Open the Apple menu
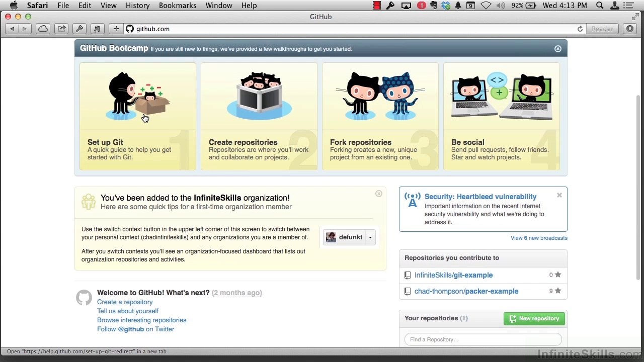644x362 pixels. click(14, 6)
